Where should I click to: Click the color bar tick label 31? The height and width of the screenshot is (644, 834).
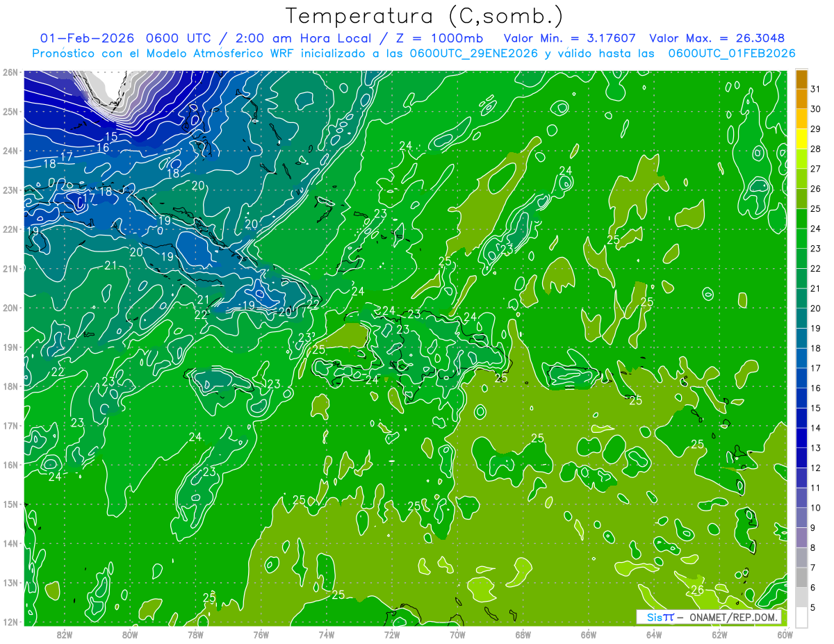pos(815,88)
